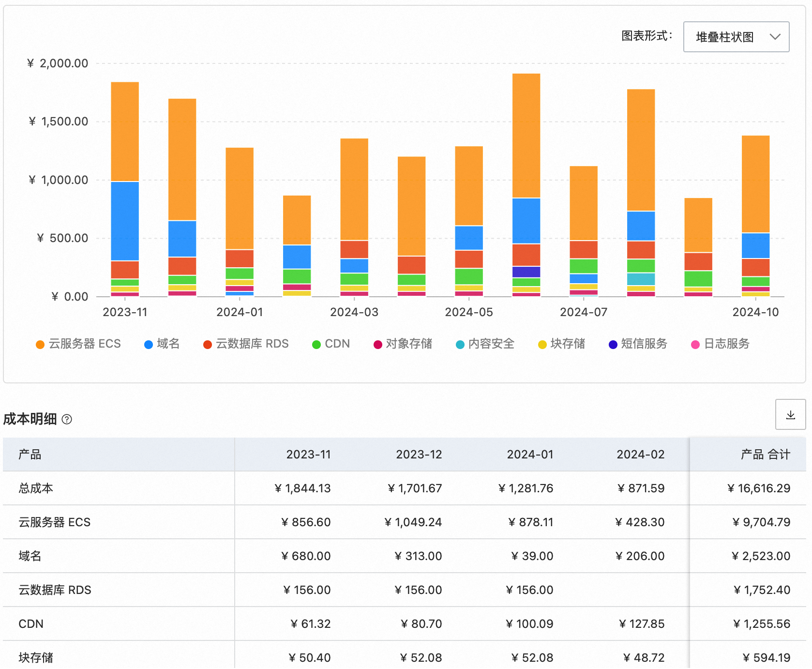812x669 pixels.
Task: Select the 域名 table row label
Action: click(x=30, y=556)
